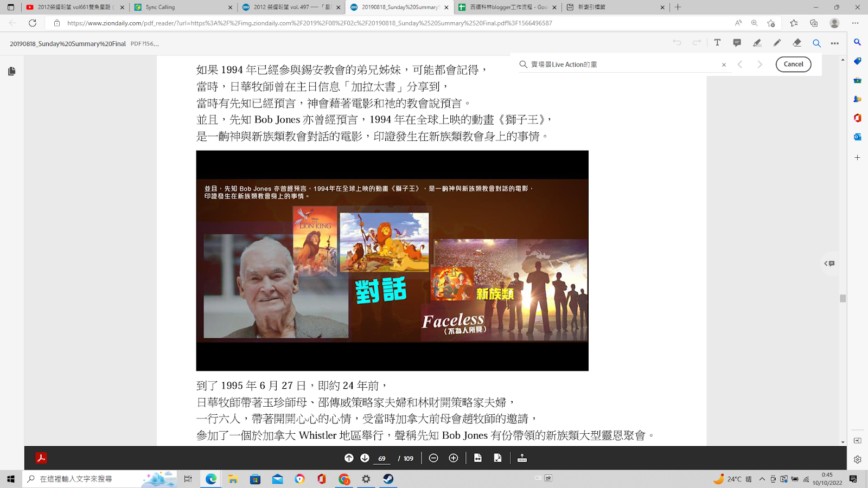
Task: Click the vertical scrollbar thumb
Action: click(843, 299)
